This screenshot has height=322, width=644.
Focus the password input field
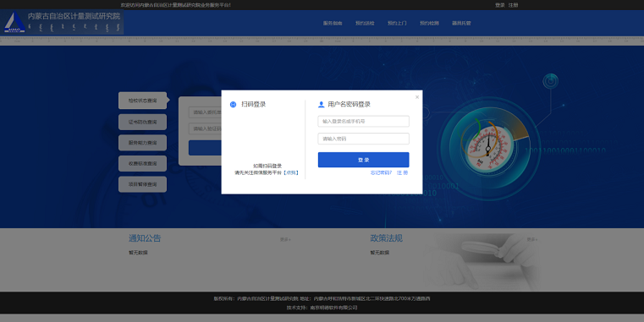363,139
